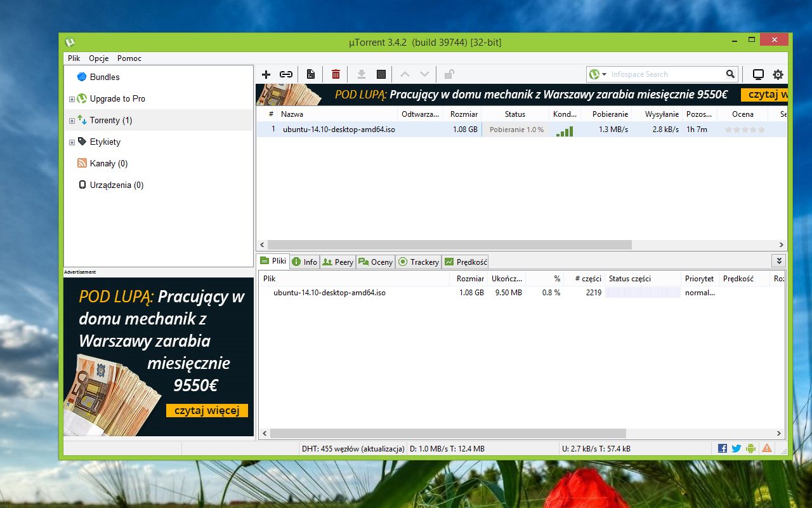Click the Pobieranie 1.0 % progress bar
812x508 pixels.
pos(516,130)
